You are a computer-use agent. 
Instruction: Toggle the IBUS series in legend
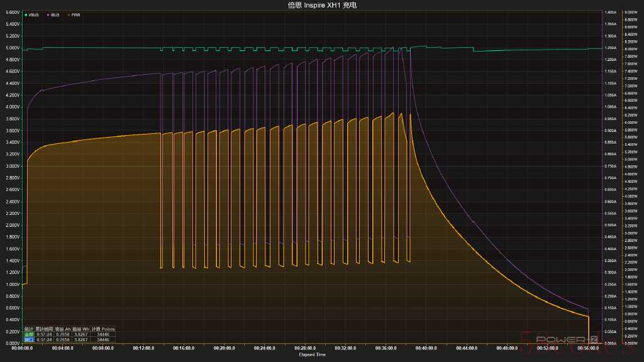point(56,14)
